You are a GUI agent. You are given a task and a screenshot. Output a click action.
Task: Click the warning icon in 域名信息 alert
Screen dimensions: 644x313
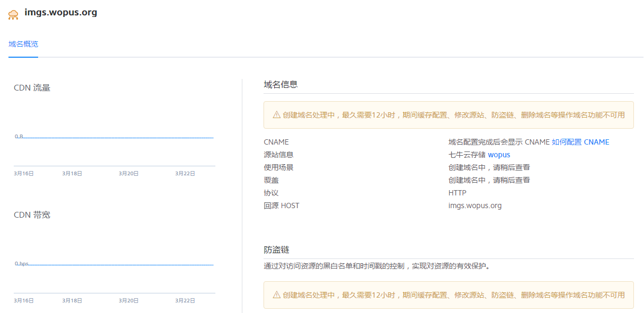[x=276, y=115]
